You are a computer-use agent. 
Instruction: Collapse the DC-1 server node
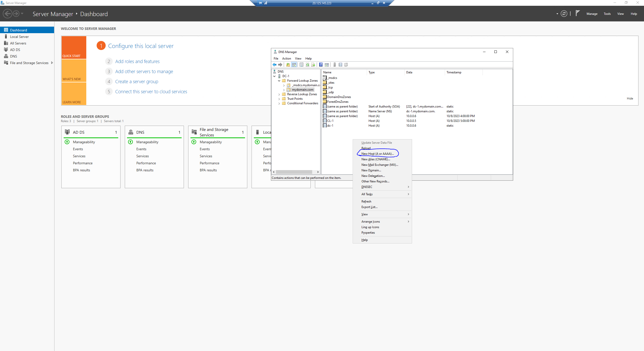click(x=274, y=76)
